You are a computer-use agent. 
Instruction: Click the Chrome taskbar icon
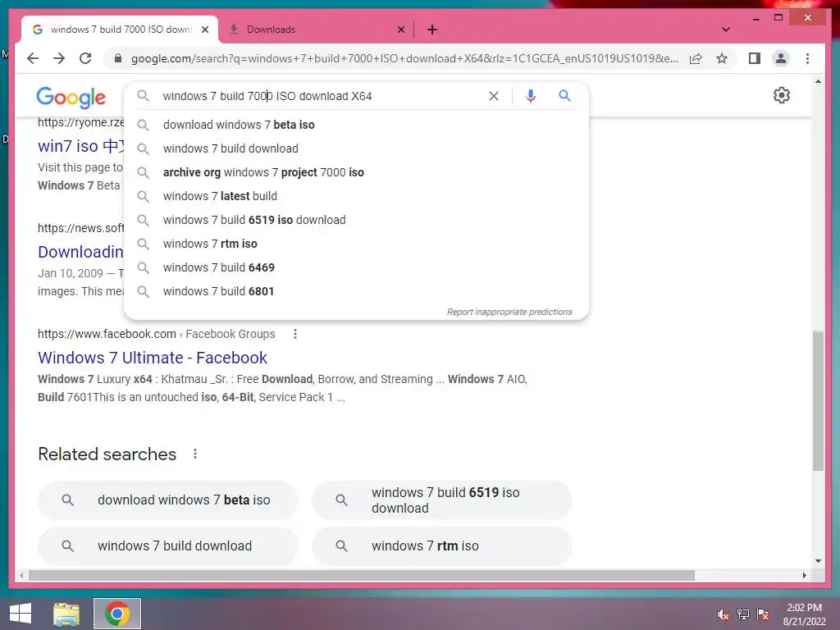117,614
